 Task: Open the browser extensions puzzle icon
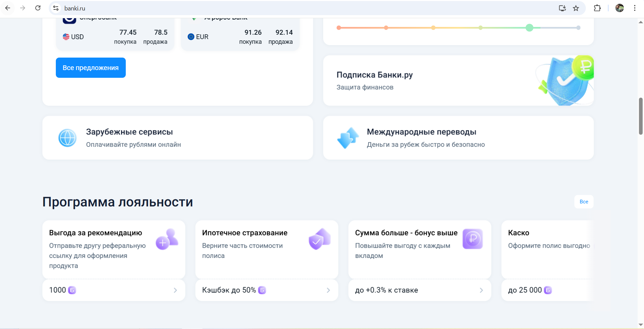coord(597,8)
